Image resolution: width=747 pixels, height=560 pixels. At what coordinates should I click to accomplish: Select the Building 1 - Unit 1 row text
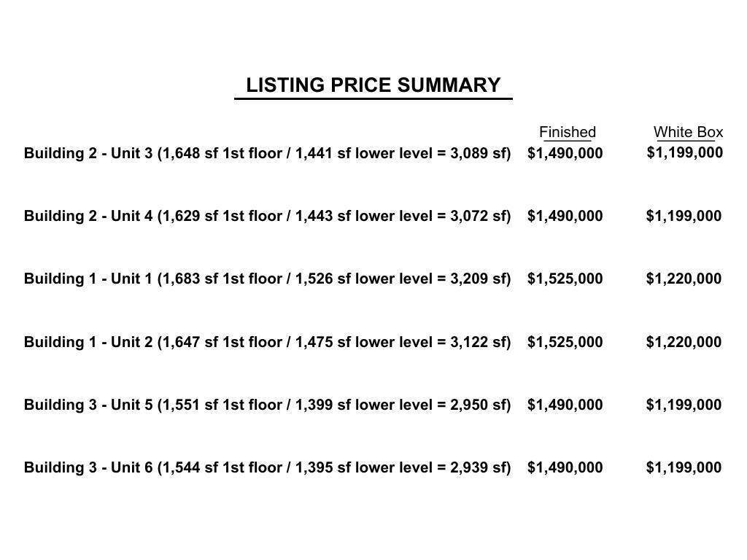pyautogui.click(x=267, y=279)
